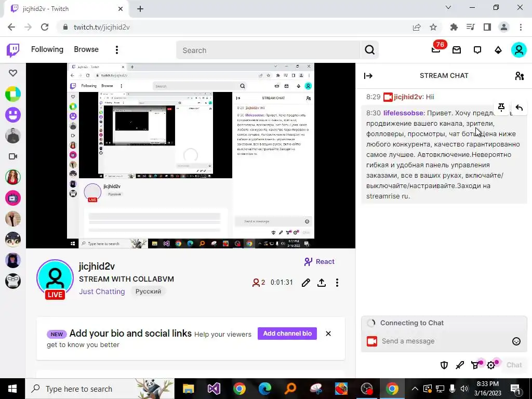Open the chat community users icon
The width and height of the screenshot is (532, 399).
point(520,76)
